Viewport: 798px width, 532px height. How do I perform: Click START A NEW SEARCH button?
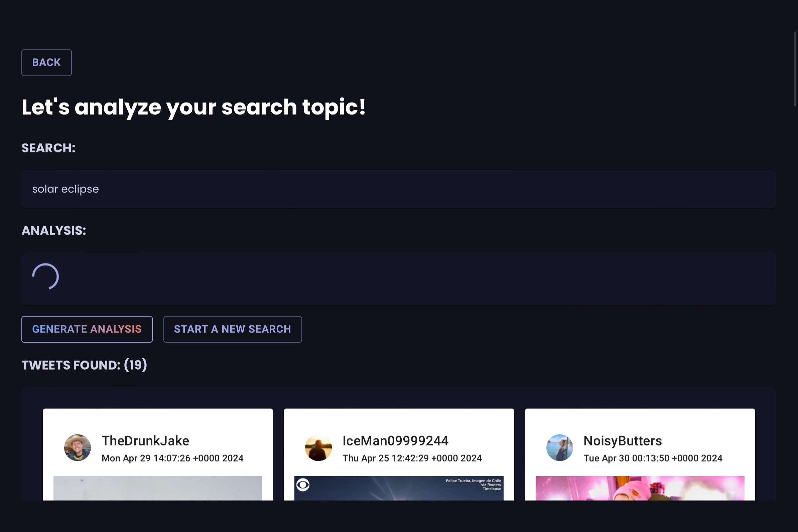[232, 329]
